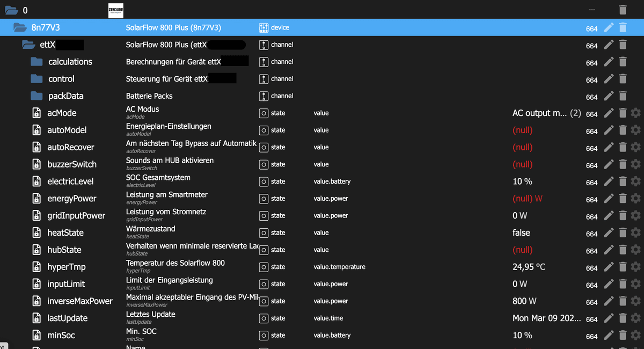
Task: Delete the 8n77V3 device object
Action: tap(623, 27)
